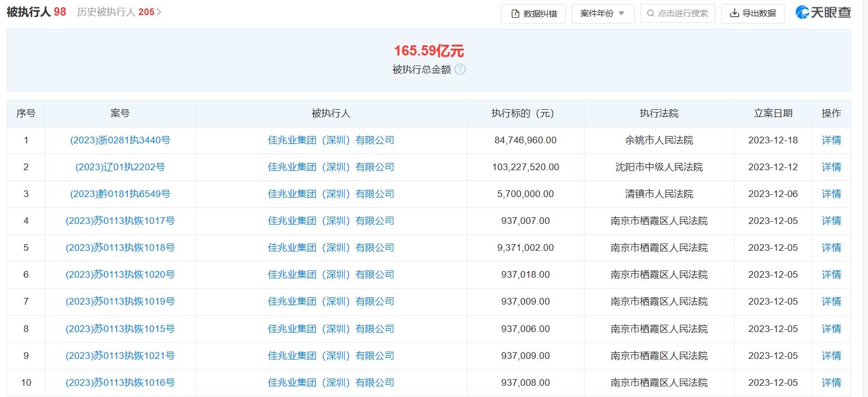Screen dimensions: 868x397
Task: Open case (2023)苏0113执恢1019号
Action: tap(120, 302)
